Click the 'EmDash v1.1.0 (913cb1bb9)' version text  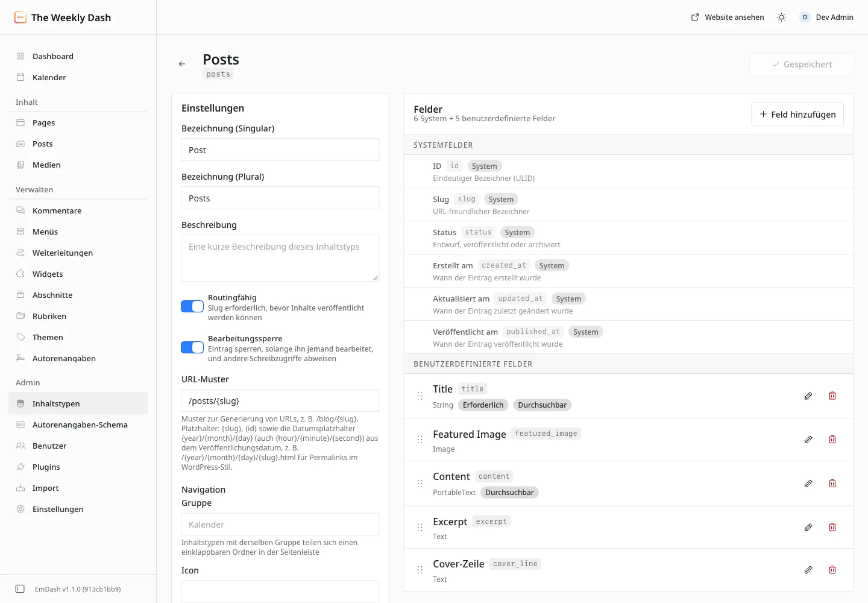[78, 589]
